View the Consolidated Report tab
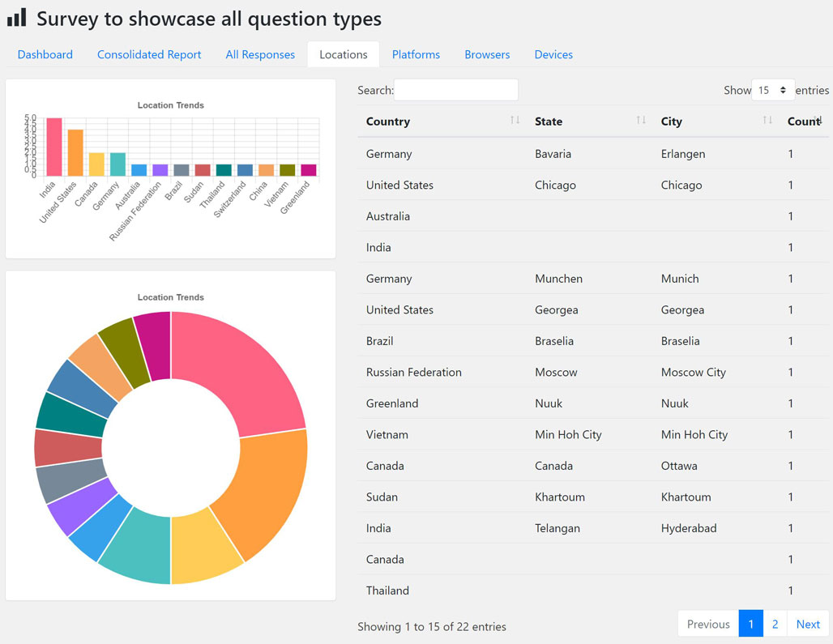The width and height of the screenshot is (833, 644). (149, 54)
